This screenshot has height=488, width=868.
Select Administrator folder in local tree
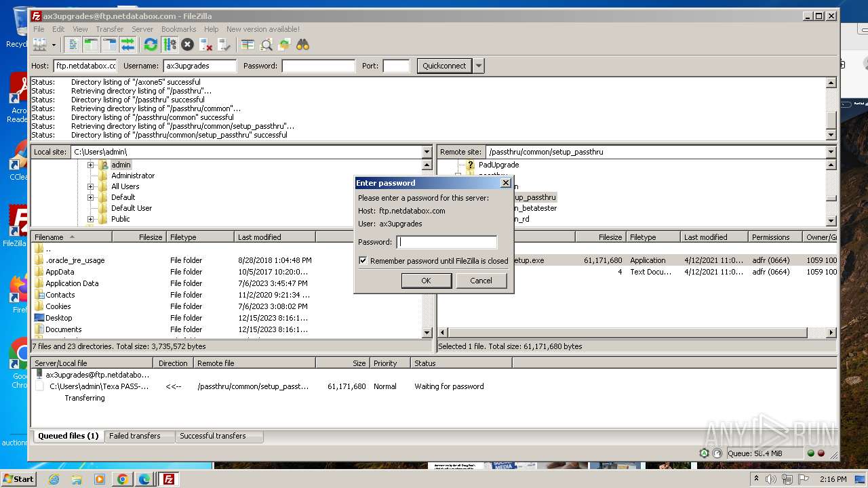[x=133, y=176]
